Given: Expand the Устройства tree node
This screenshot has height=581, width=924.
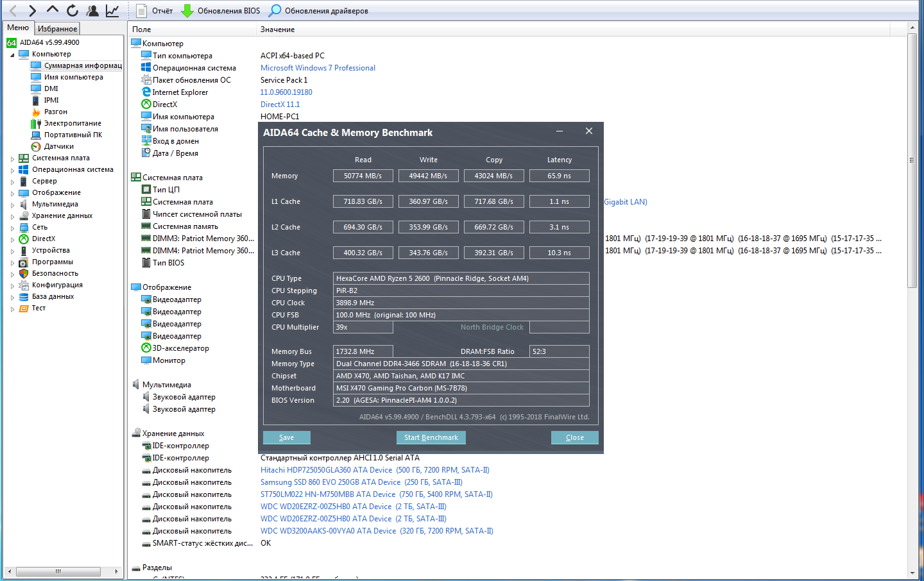Looking at the screenshot, I should point(12,251).
